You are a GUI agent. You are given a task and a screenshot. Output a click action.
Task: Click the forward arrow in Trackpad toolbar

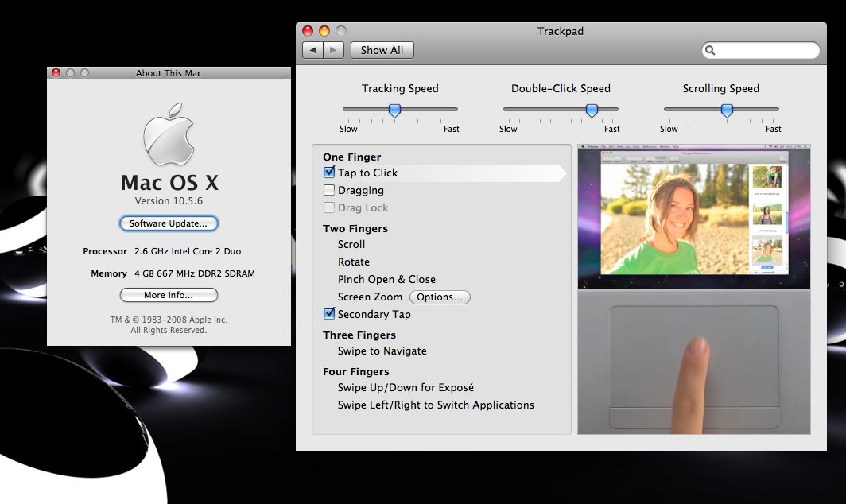tap(333, 50)
